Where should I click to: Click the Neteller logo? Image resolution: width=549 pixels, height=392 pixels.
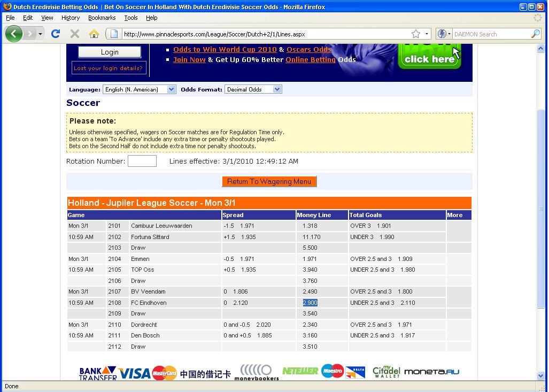pyautogui.click(x=300, y=371)
